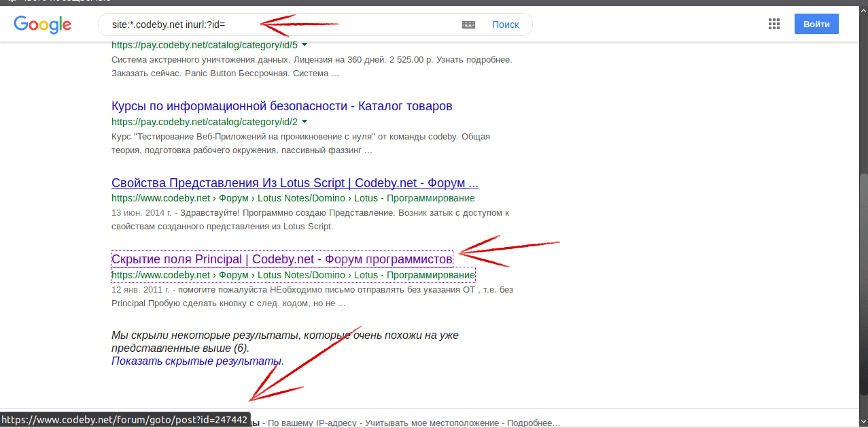Click the https://pay.codeby.net/catalog/category/id/5 URL text

coord(205,46)
